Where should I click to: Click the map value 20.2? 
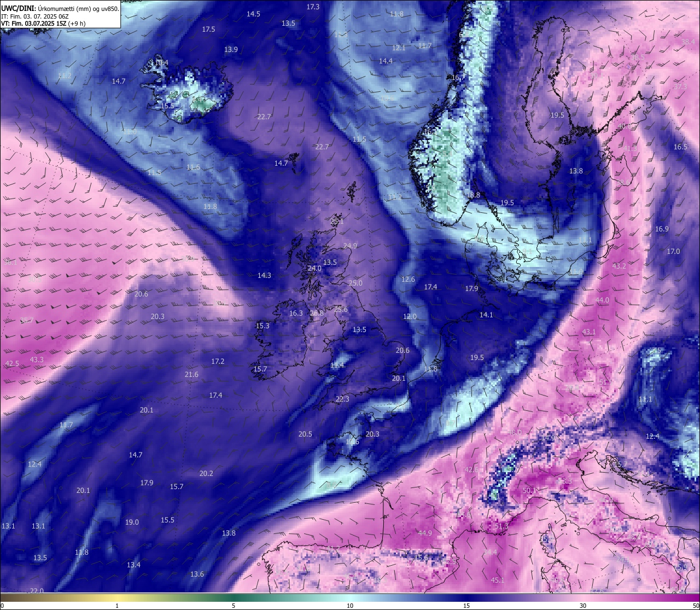[206, 473]
